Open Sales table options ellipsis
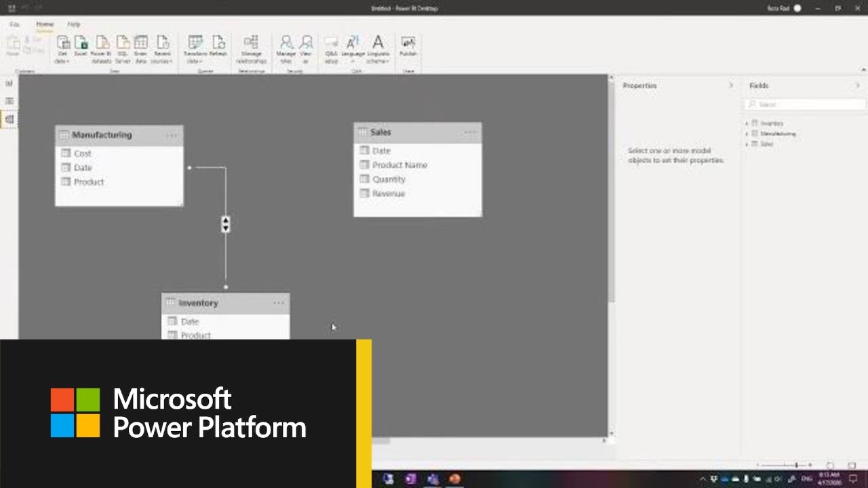 (470, 132)
